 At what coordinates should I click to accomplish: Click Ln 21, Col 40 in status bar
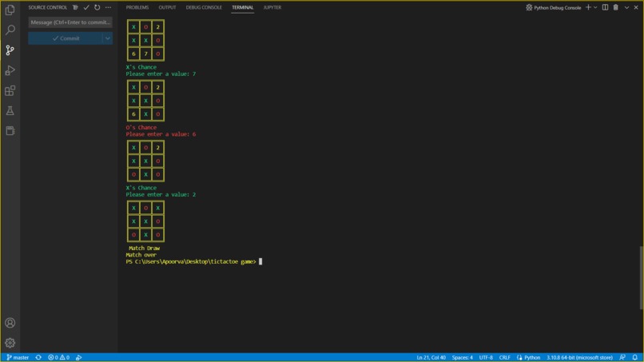[431, 357]
